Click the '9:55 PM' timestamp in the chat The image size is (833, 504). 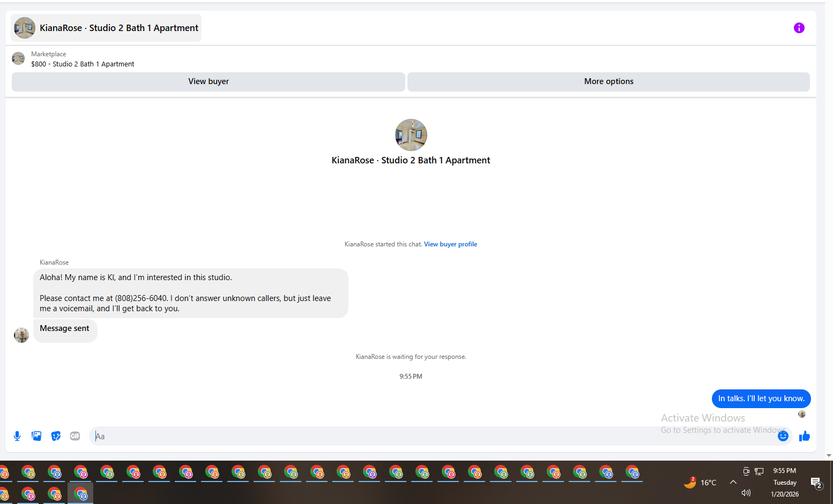[411, 377]
